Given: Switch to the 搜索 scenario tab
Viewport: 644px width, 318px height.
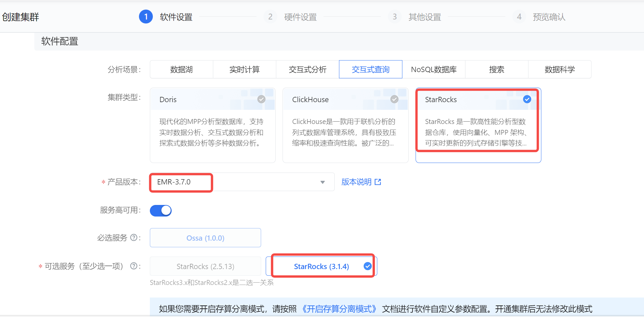Looking at the screenshot, I should pos(497,69).
